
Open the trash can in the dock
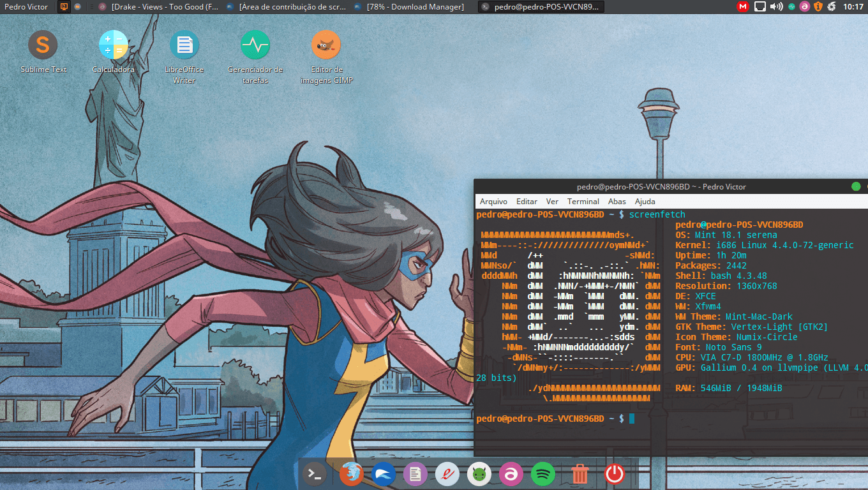580,474
